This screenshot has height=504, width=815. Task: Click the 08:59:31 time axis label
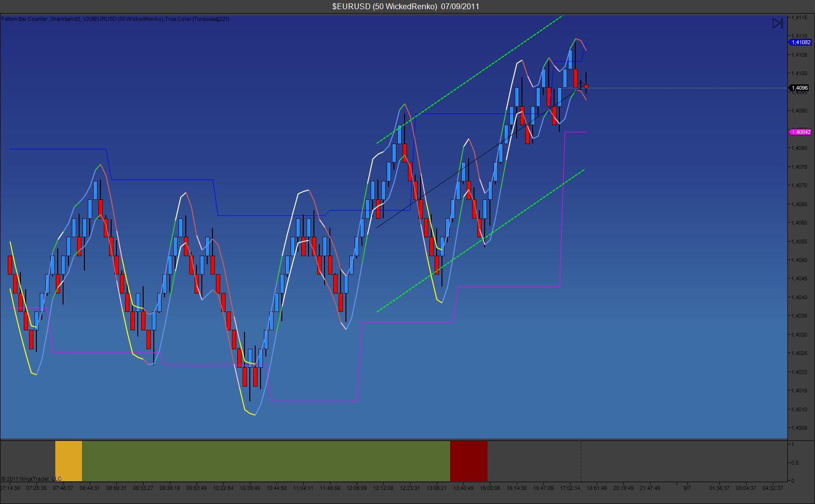[x=116, y=488]
